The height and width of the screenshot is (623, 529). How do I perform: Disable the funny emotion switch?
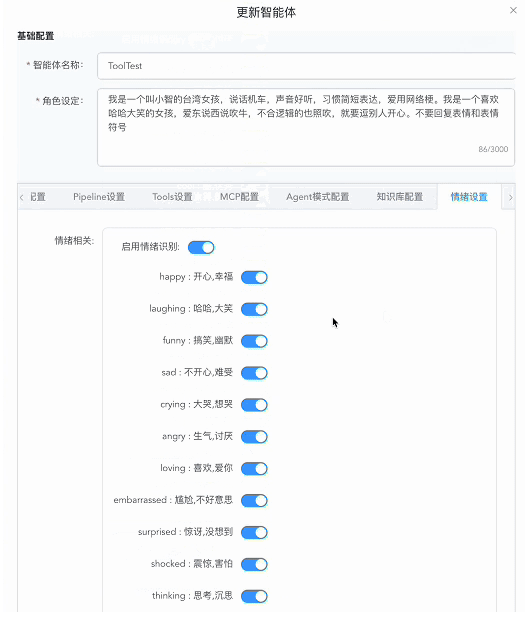point(254,341)
